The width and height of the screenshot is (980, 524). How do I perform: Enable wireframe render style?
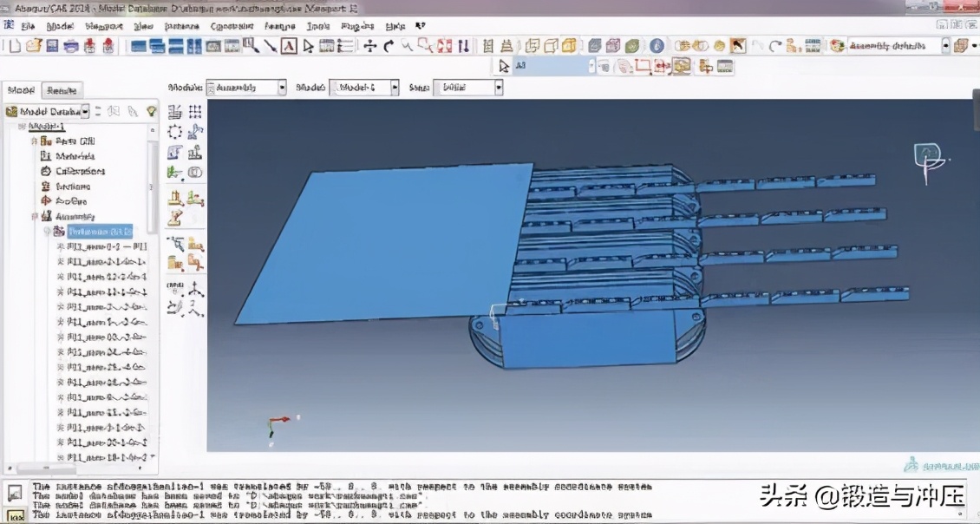[x=532, y=46]
